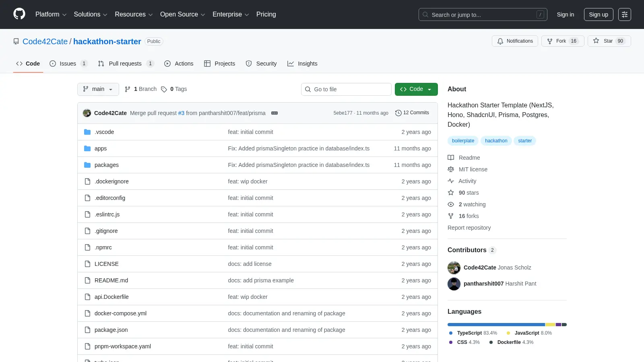Open the Security tab

tap(261, 64)
